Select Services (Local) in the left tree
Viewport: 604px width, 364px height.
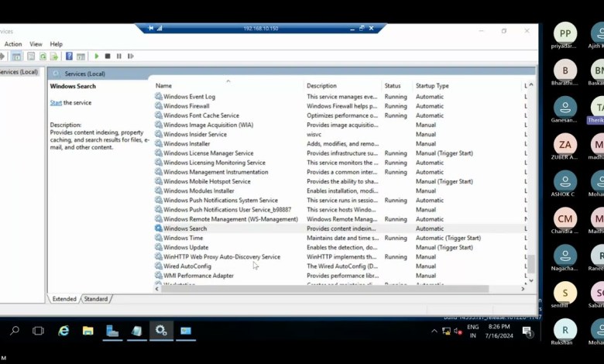[x=19, y=72]
